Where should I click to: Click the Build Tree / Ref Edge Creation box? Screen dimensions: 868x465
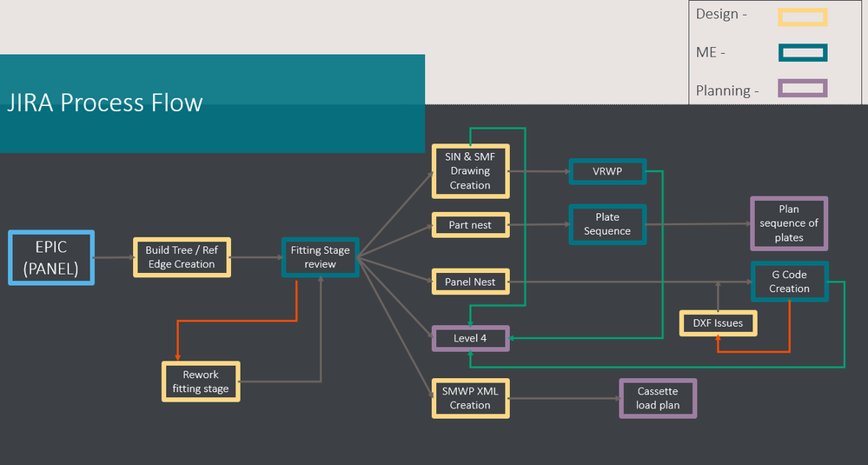click(x=182, y=257)
